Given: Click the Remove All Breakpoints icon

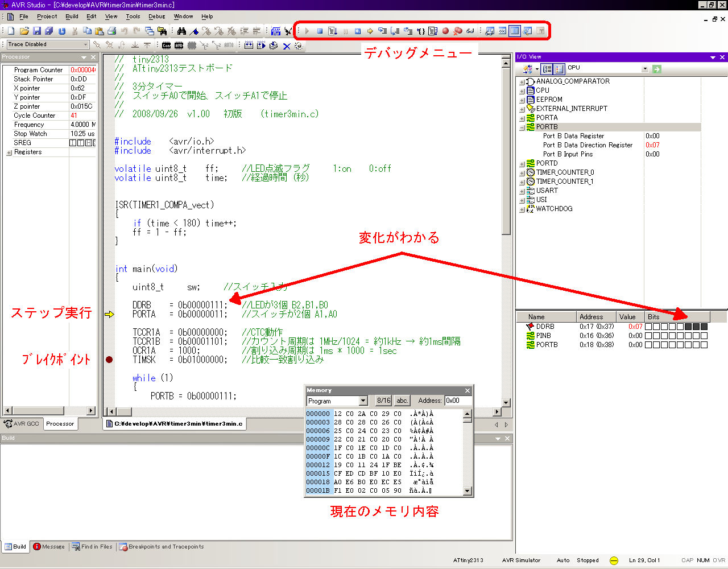Looking at the screenshot, I should click(457, 31).
